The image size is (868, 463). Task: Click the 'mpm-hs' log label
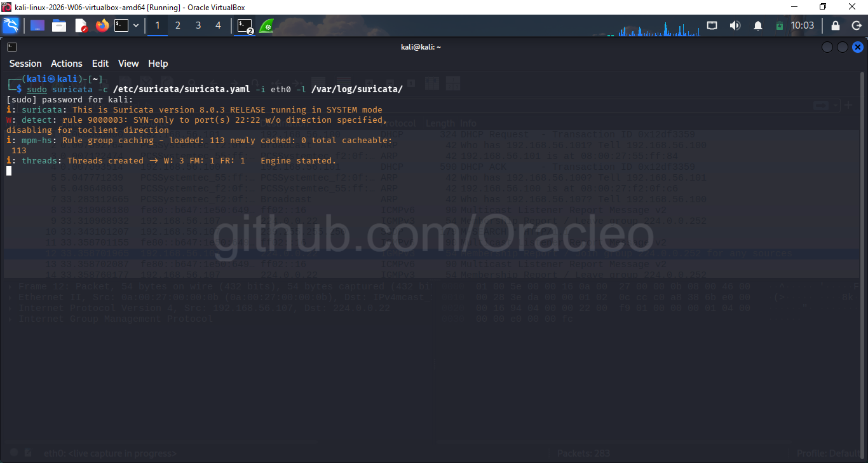click(x=37, y=140)
